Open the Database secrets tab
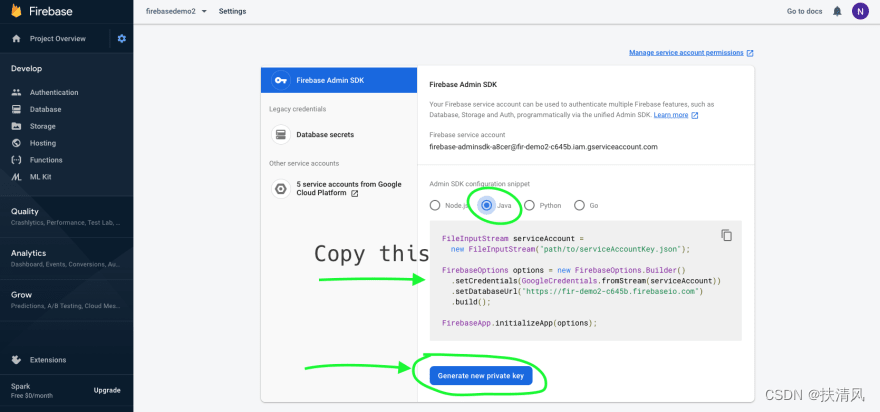Viewport: 880px width, 412px height. [x=339, y=135]
